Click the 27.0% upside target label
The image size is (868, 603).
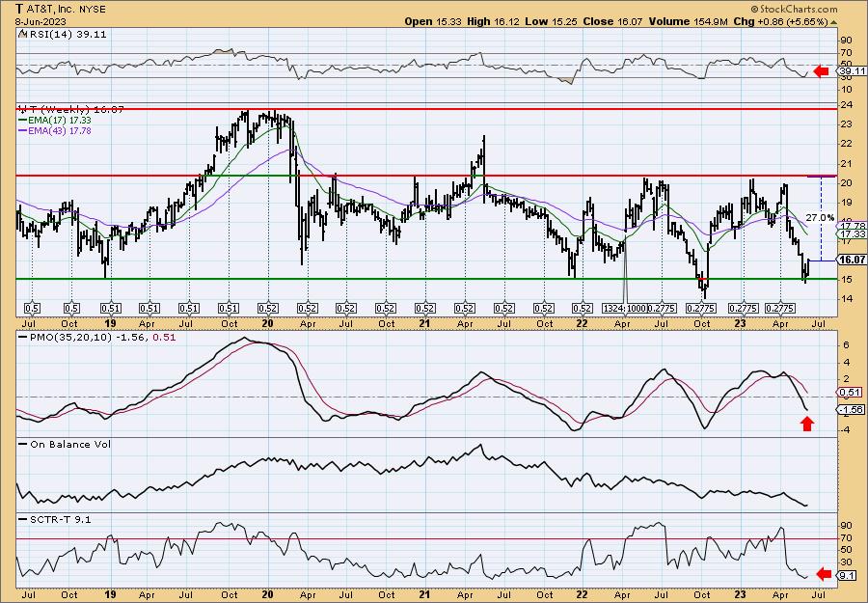[821, 218]
